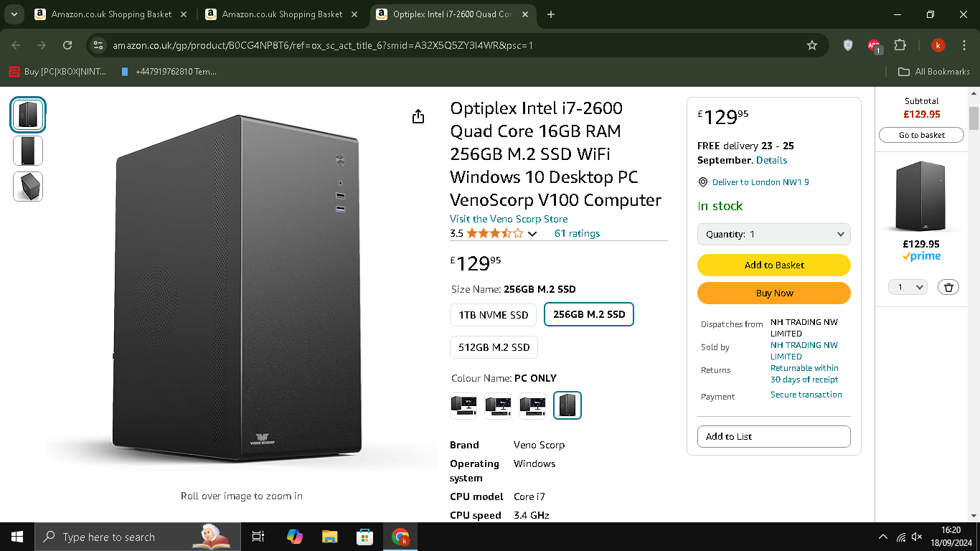Image resolution: width=980 pixels, height=551 pixels.
Task: Open the Returnable within 30 days link
Action: click(804, 374)
